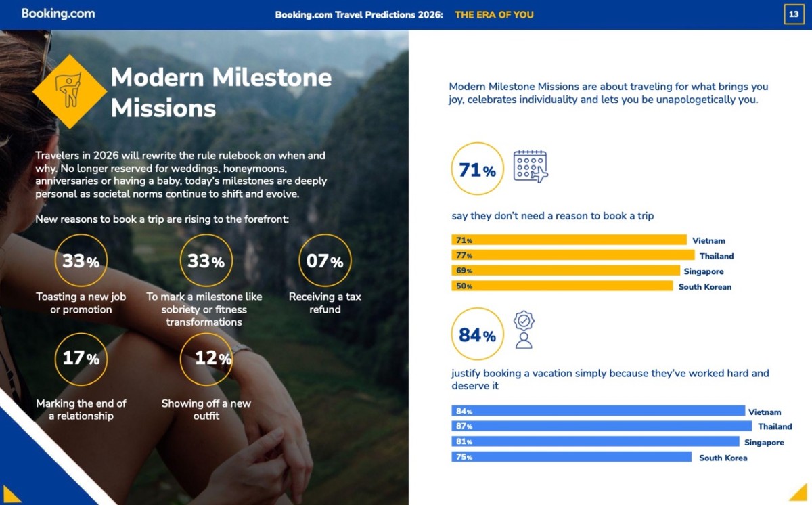
Task: Click the 'South Korea' label beside blue bar
Action: coord(723,458)
